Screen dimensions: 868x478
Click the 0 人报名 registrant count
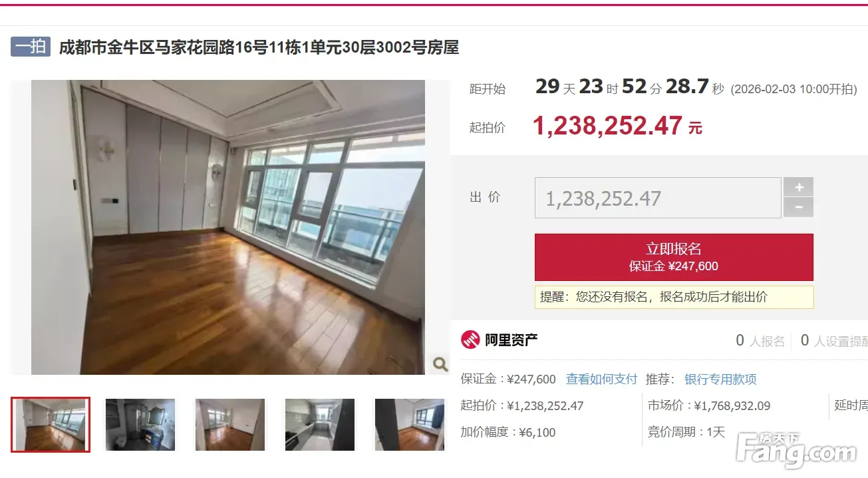point(760,341)
